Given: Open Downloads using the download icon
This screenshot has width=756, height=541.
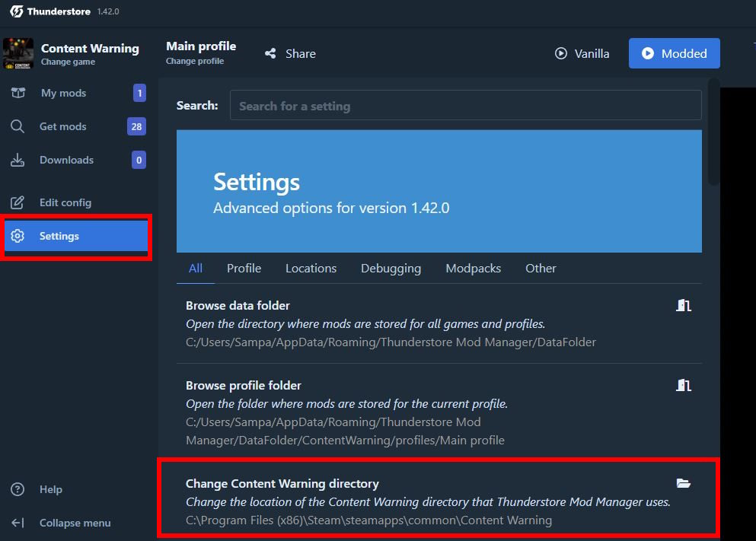Looking at the screenshot, I should [18, 160].
